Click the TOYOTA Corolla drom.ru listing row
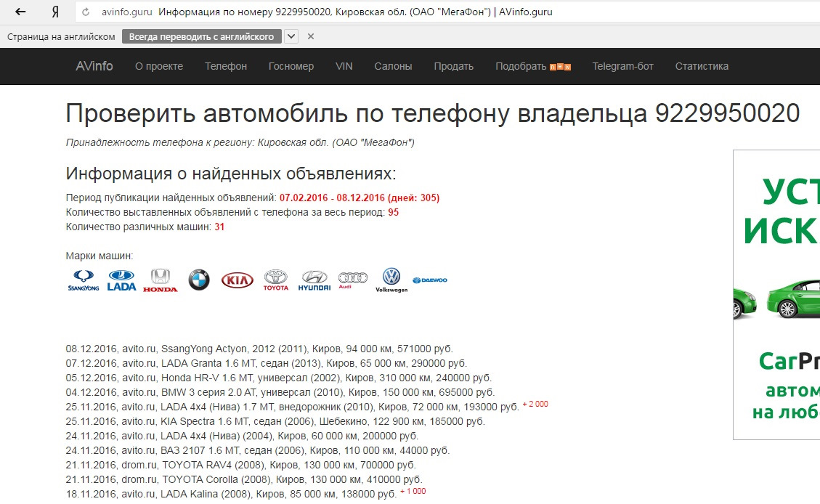Viewport: 820px width, 504px height. 244,480
